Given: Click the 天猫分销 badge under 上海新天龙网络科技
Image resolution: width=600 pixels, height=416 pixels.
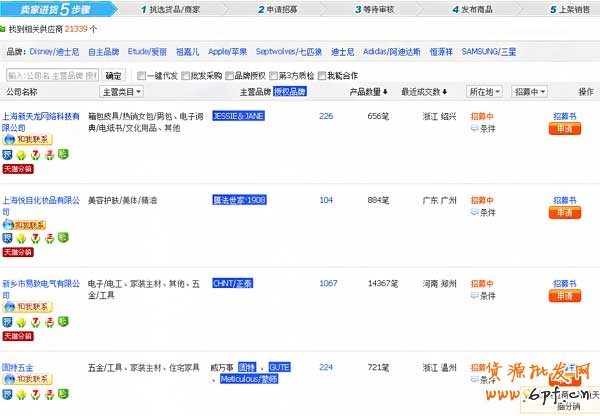Looking at the screenshot, I should click(x=18, y=169).
